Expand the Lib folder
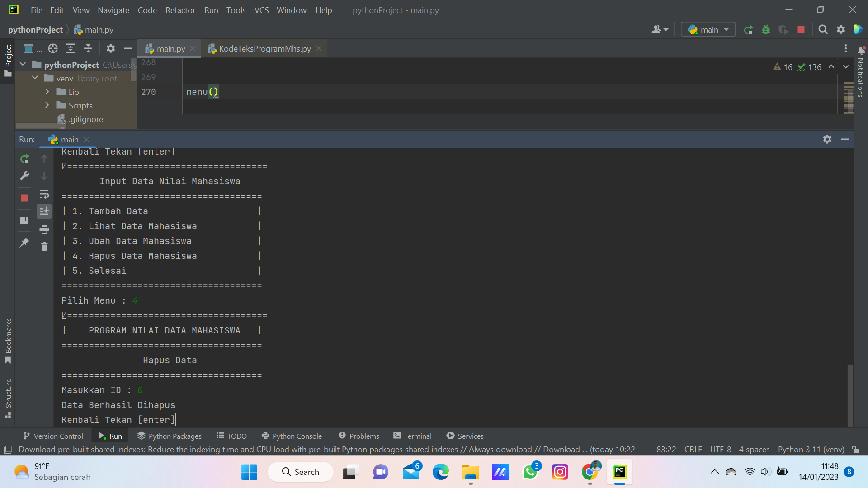Viewport: 868px width, 488px height. point(47,91)
